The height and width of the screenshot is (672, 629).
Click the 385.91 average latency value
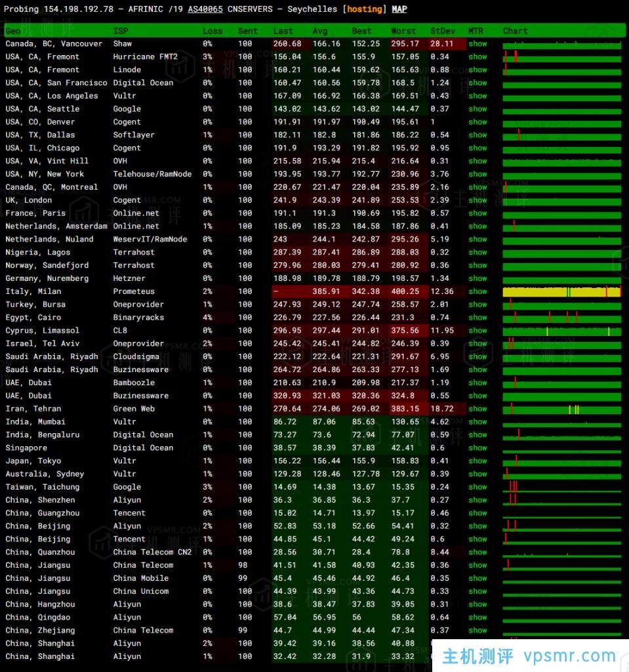click(x=326, y=291)
